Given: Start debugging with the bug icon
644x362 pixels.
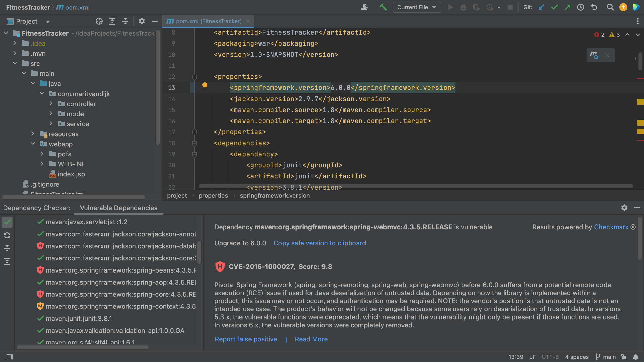Looking at the screenshot, I should click(x=463, y=7).
